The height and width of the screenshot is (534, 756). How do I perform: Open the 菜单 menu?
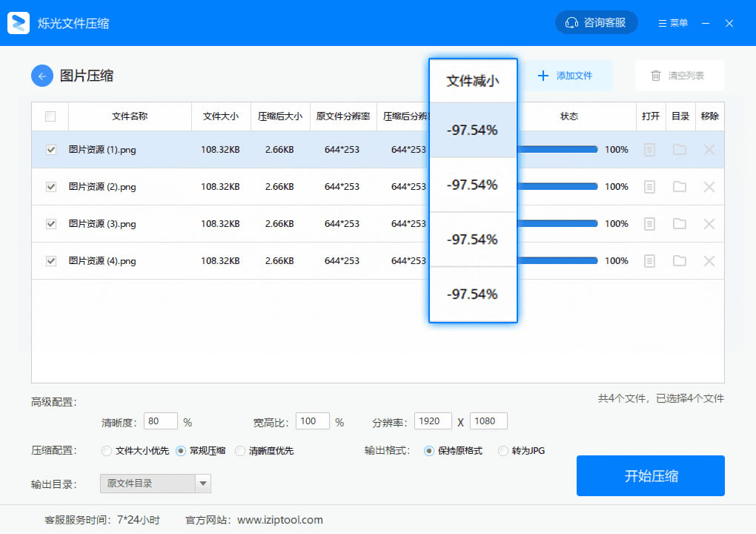pyautogui.click(x=672, y=22)
